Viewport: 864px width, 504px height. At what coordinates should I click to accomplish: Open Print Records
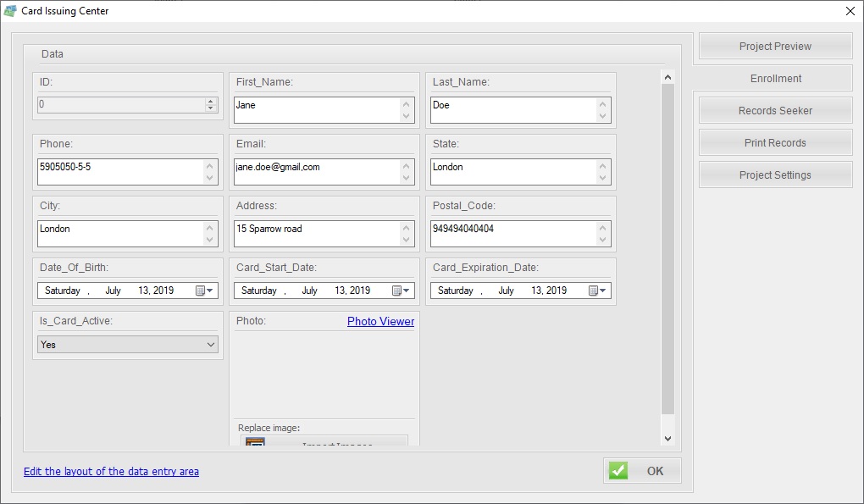[x=774, y=142]
